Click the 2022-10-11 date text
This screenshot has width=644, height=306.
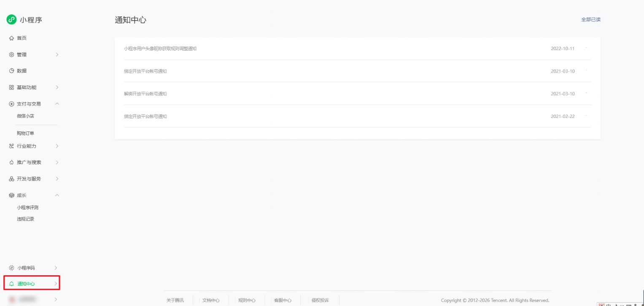[563, 48]
